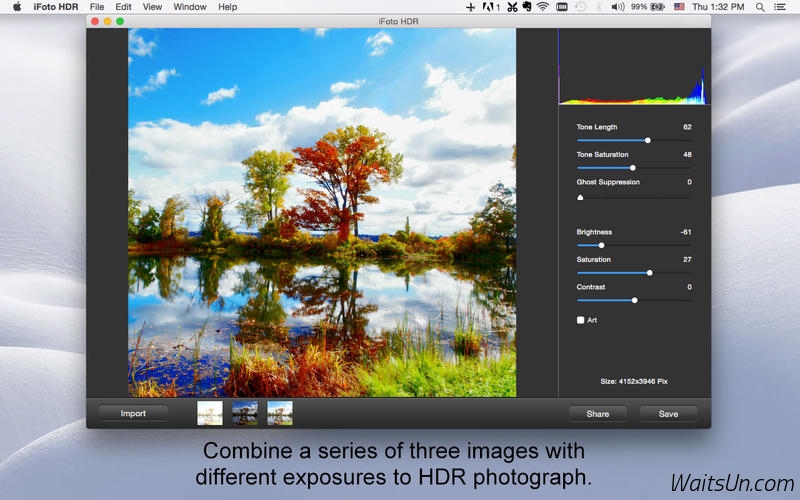Click the histogram display

pyautogui.click(x=634, y=66)
